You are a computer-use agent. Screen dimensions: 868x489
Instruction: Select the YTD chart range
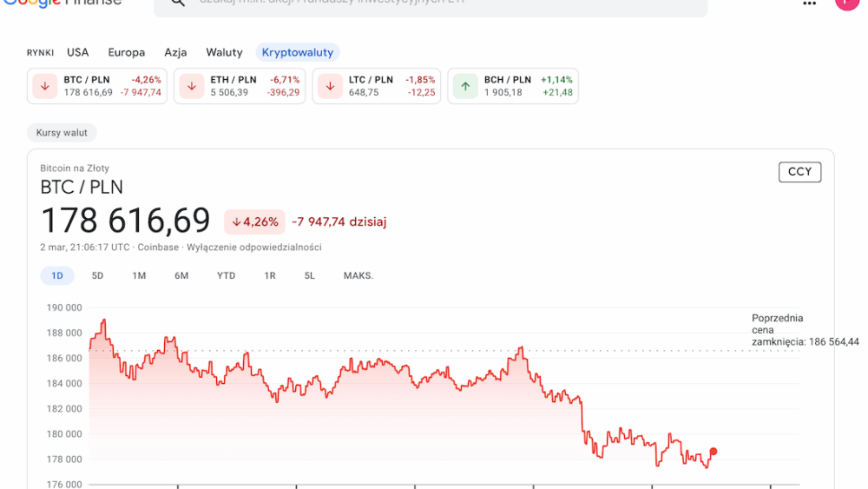pos(226,276)
